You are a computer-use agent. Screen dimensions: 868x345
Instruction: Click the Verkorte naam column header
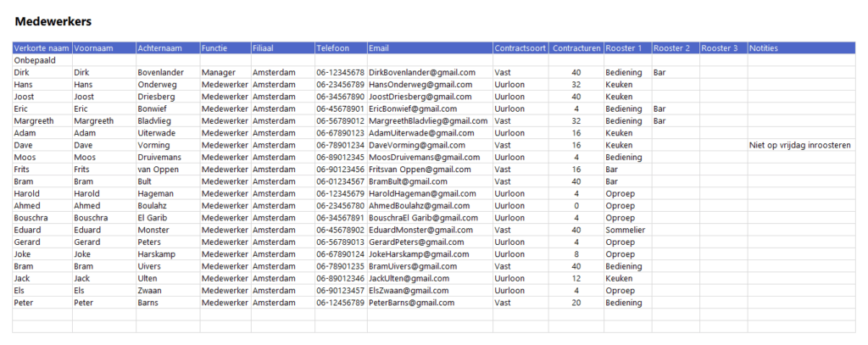click(x=42, y=48)
